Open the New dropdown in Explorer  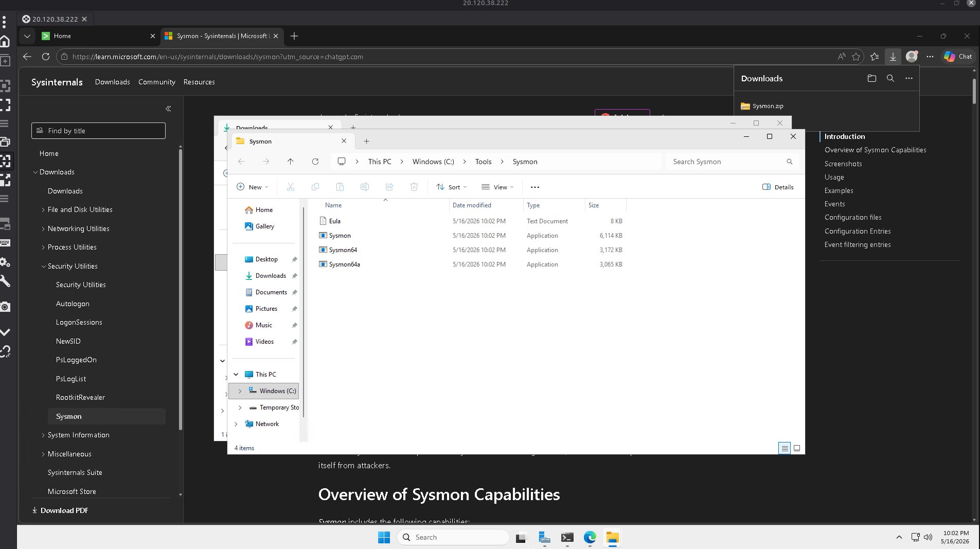253,187
